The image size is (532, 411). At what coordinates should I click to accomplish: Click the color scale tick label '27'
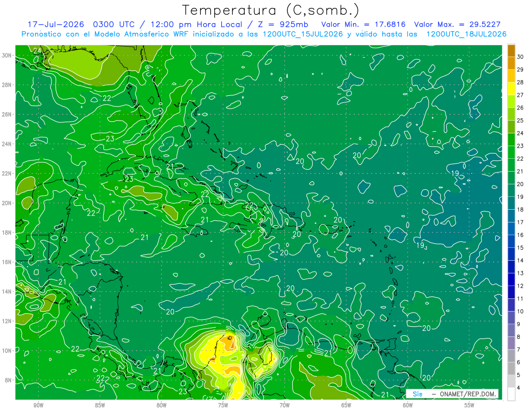click(x=520, y=95)
